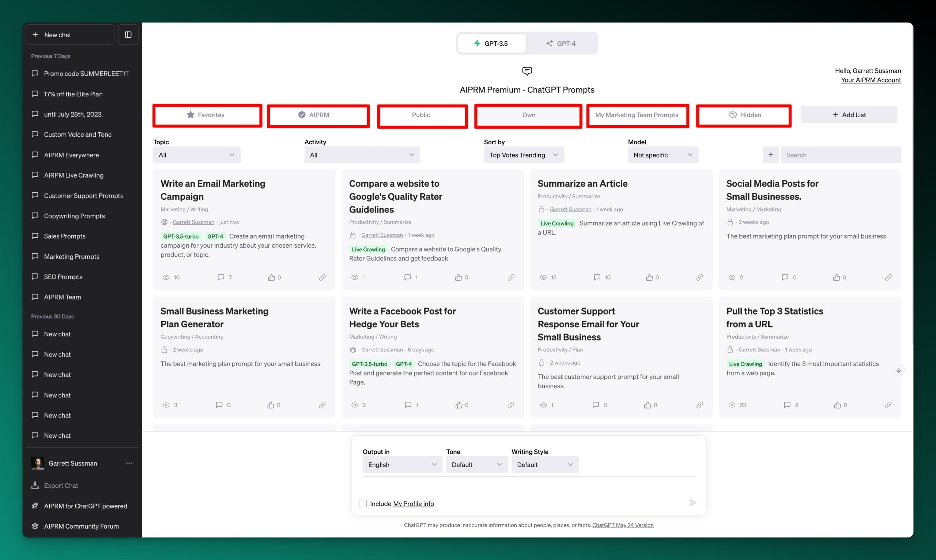The height and width of the screenshot is (560, 936).
Task: Open Your AIPRM Account link
Action: (871, 80)
